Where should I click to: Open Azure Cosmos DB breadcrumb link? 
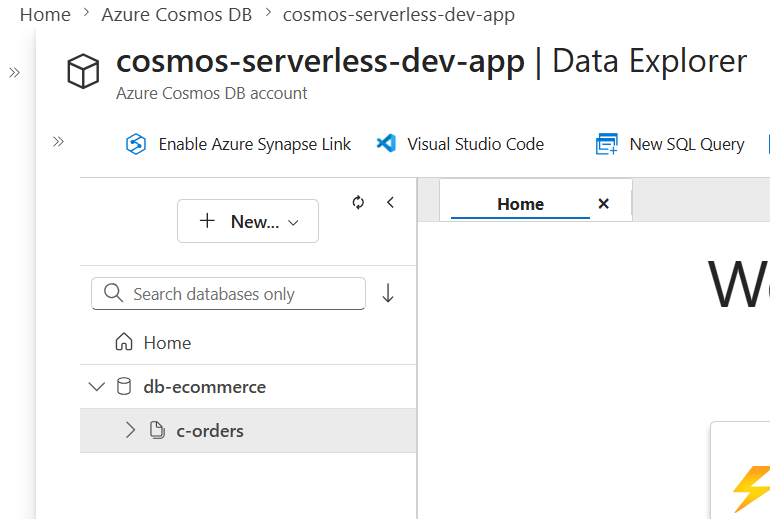[177, 15]
